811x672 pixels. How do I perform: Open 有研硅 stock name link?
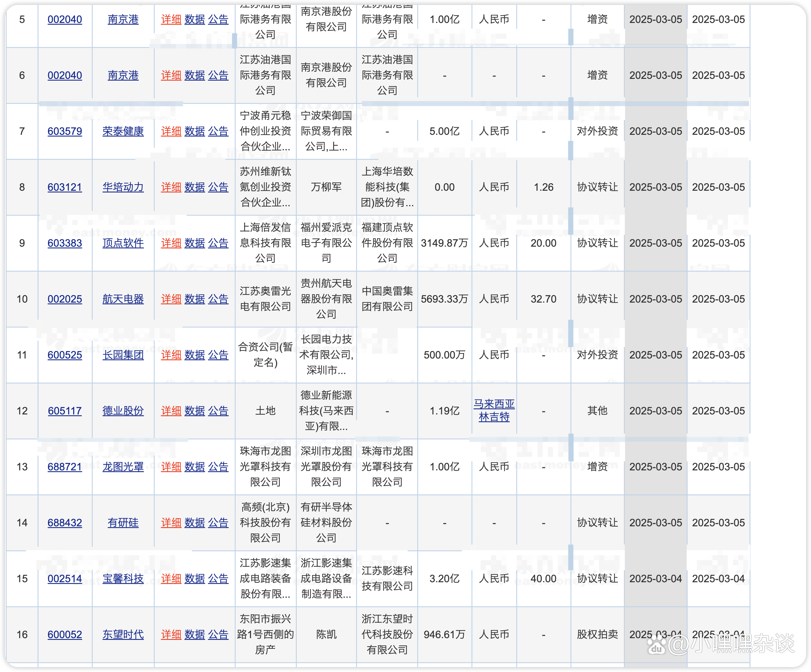pos(123,523)
